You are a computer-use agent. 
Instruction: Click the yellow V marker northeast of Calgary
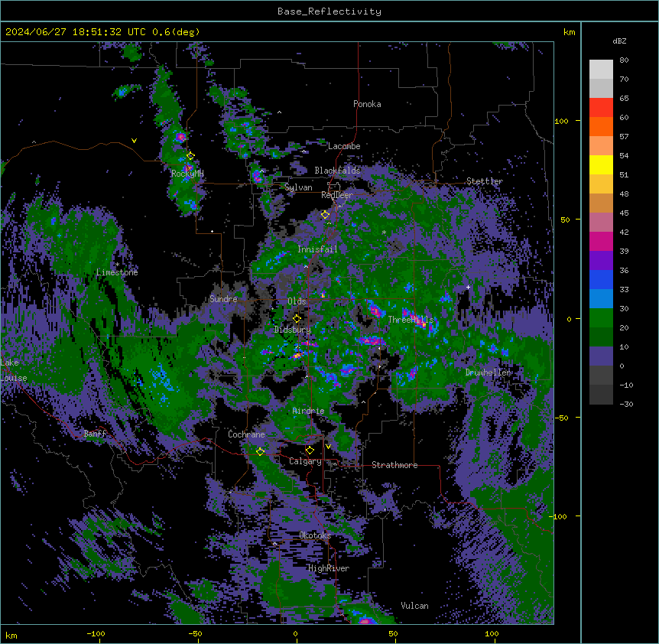click(x=328, y=447)
